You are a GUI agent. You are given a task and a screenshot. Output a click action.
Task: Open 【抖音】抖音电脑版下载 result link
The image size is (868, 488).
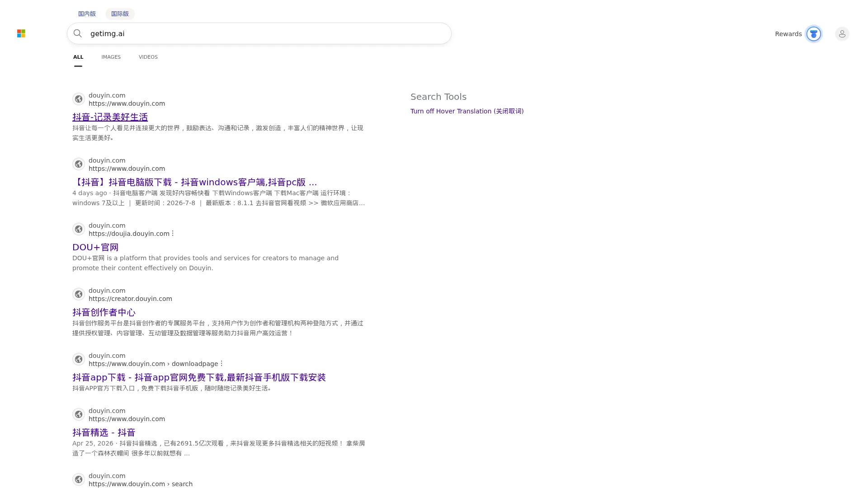point(194,182)
